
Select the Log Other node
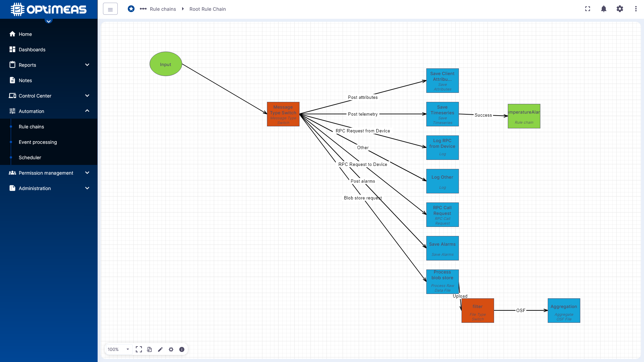(x=442, y=181)
